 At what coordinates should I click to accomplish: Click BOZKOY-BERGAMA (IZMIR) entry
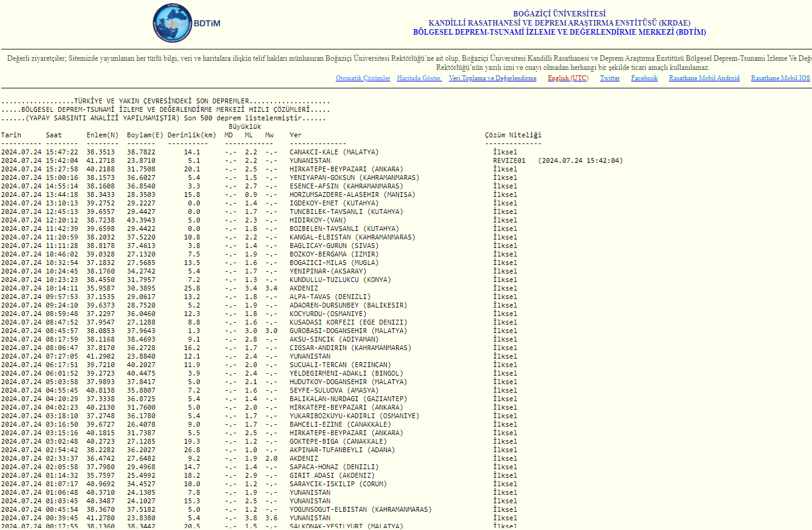coord(334,254)
